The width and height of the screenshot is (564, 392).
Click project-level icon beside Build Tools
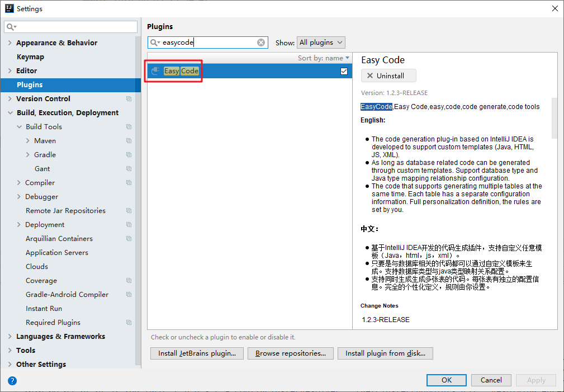129,127
